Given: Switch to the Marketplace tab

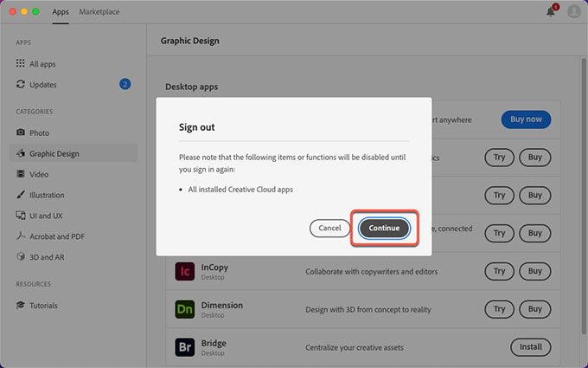Looking at the screenshot, I should click(99, 12).
